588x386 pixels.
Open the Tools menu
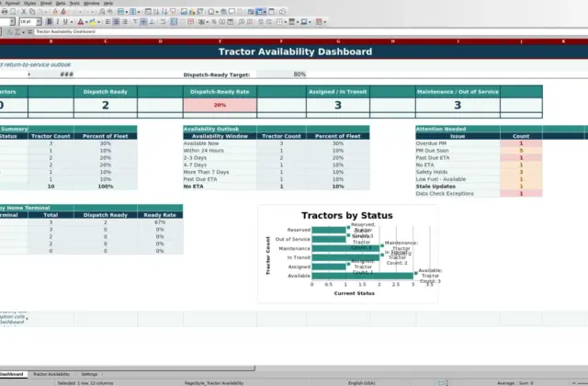point(74,3)
